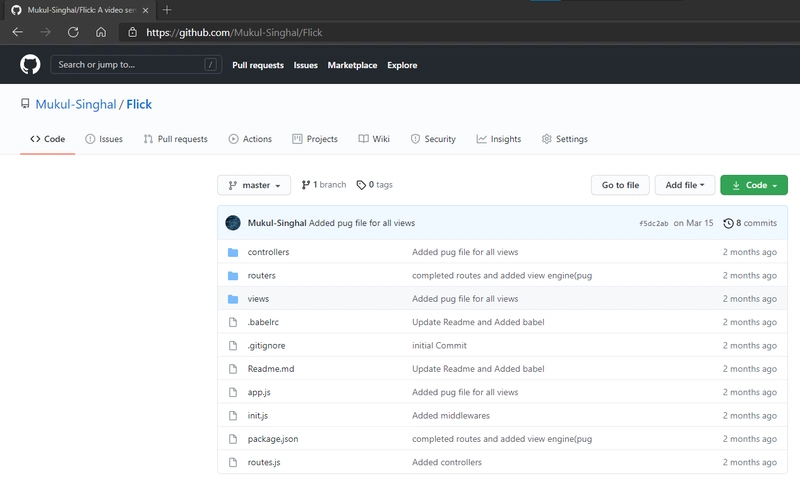Image resolution: width=800 pixels, height=481 pixels.
Task: Click the package.json file icon
Action: pos(233,439)
